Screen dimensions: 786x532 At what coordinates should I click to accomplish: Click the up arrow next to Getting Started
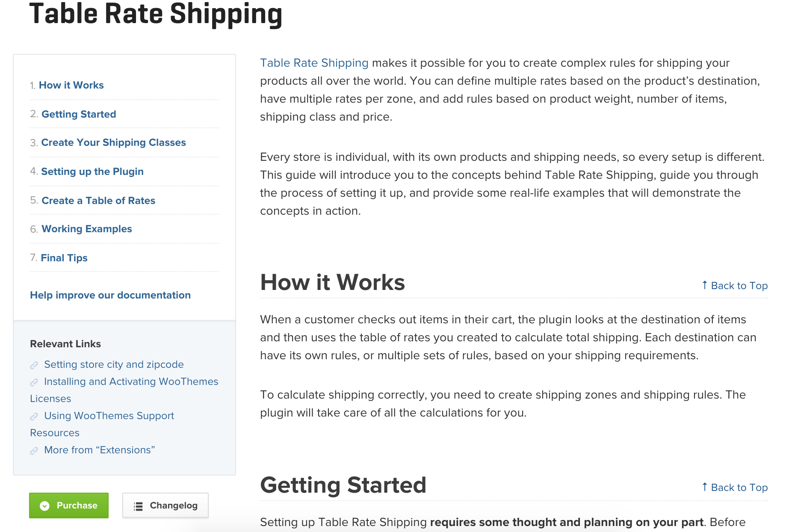pyautogui.click(x=705, y=487)
